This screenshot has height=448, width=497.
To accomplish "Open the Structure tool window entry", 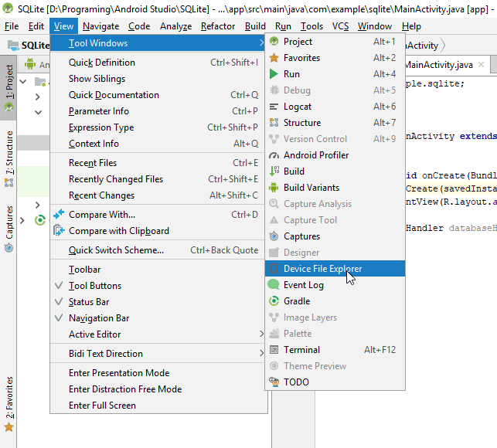I will [335, 123].
